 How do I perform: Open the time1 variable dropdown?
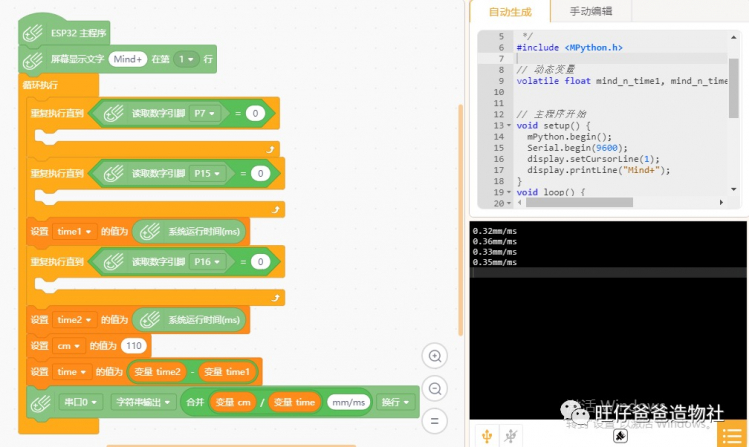point(74,232)
